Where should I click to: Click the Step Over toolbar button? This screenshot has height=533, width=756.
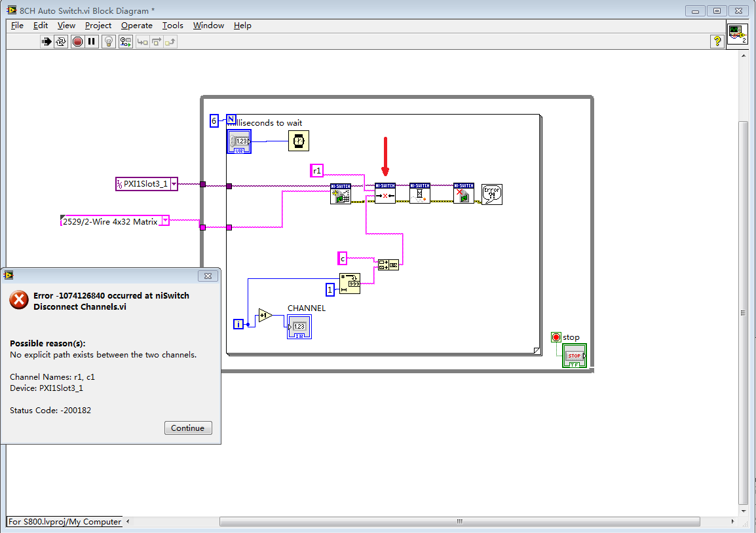coord(156,42)
